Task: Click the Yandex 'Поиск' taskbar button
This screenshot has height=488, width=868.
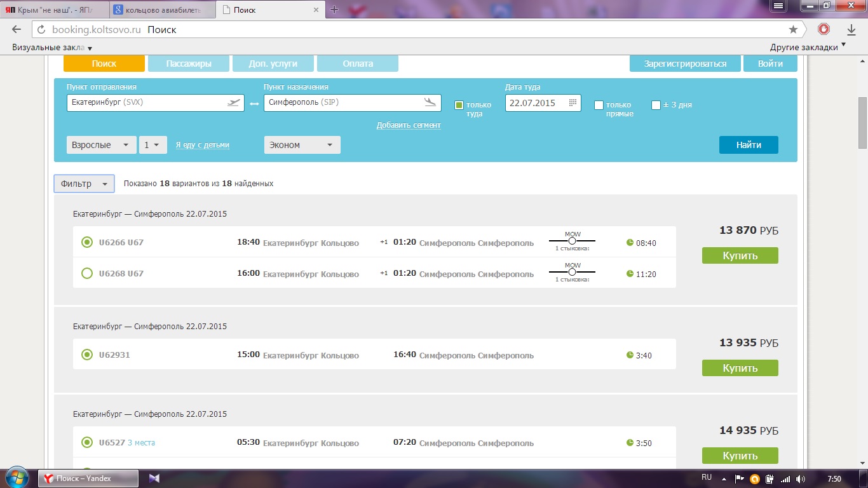Action: tap(89, 478)
